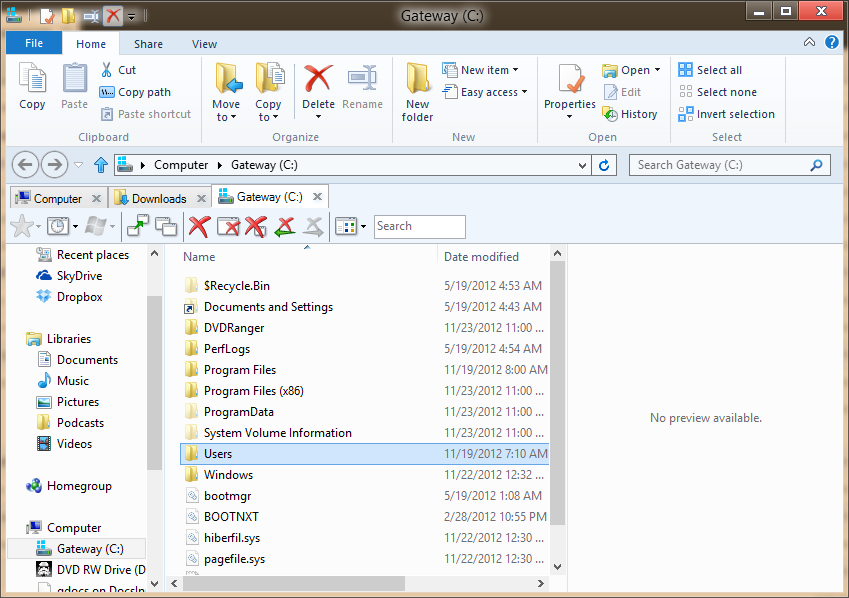Open Help with the question mark icon
This screenshot has width=849, height=598.
tap(832, 42)
